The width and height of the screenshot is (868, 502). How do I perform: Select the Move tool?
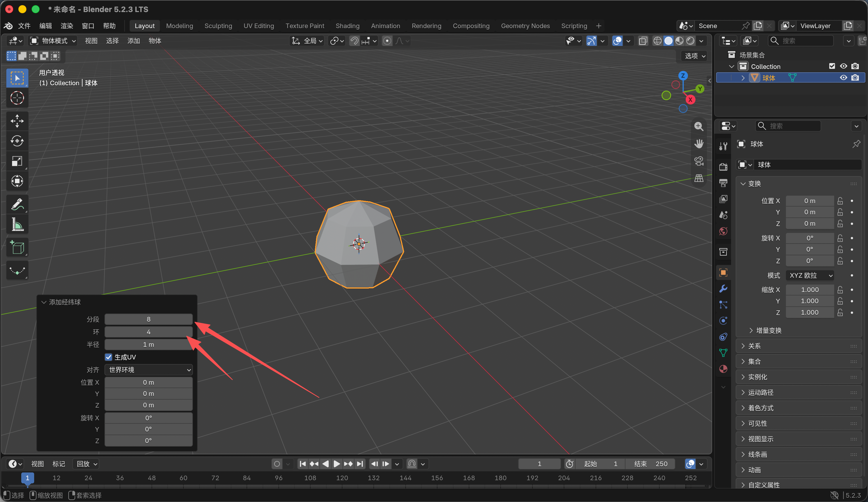click(17, 121)
